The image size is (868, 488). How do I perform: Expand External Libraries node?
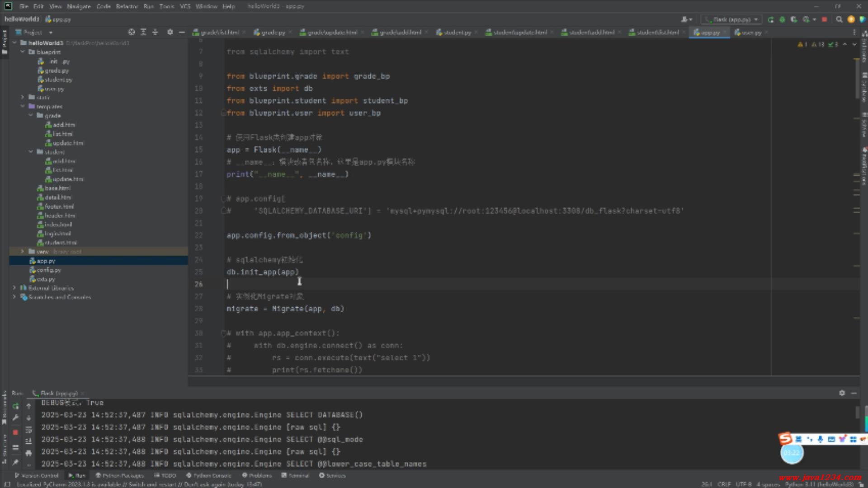tap(14, 288)
